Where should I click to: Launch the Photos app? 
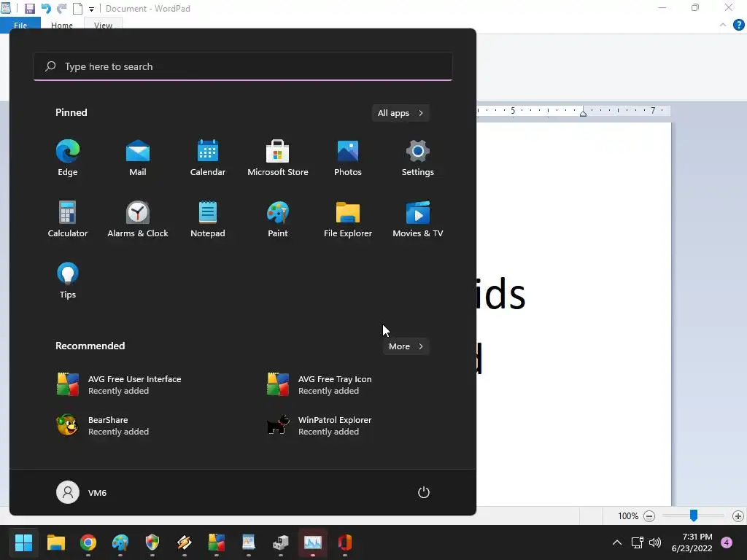pyautogui.click(x=348, y=157)
